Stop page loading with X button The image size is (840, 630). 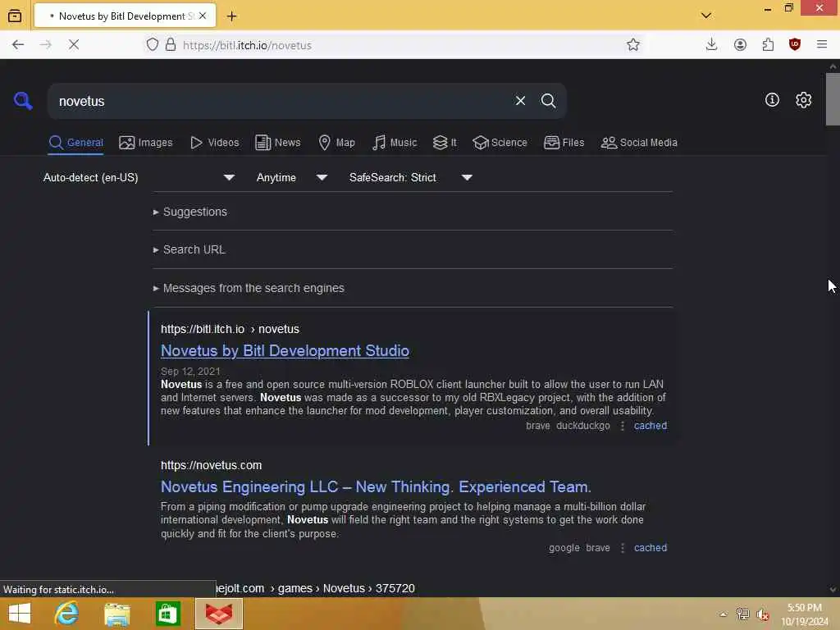74,45
